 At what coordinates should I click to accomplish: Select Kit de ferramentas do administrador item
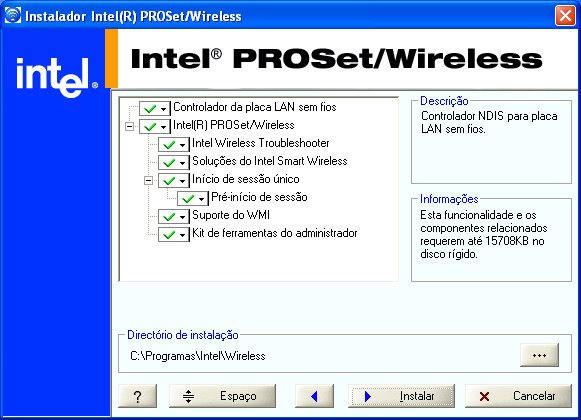275,233
